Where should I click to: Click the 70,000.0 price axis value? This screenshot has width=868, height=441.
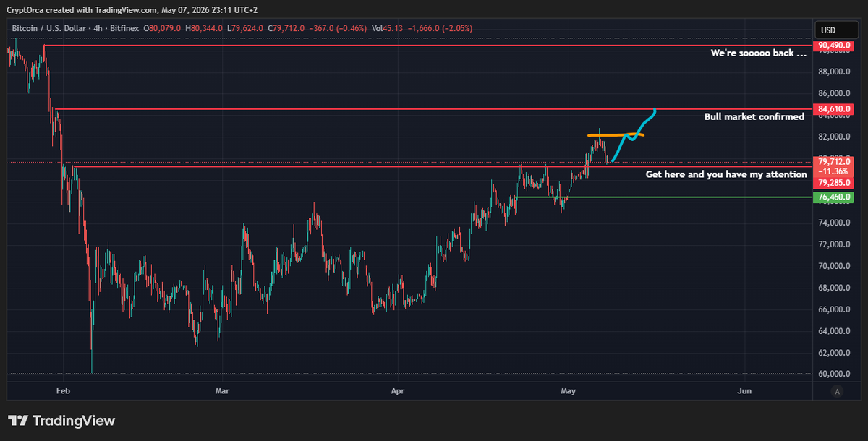pyautogui.click(x=833, y=266)
